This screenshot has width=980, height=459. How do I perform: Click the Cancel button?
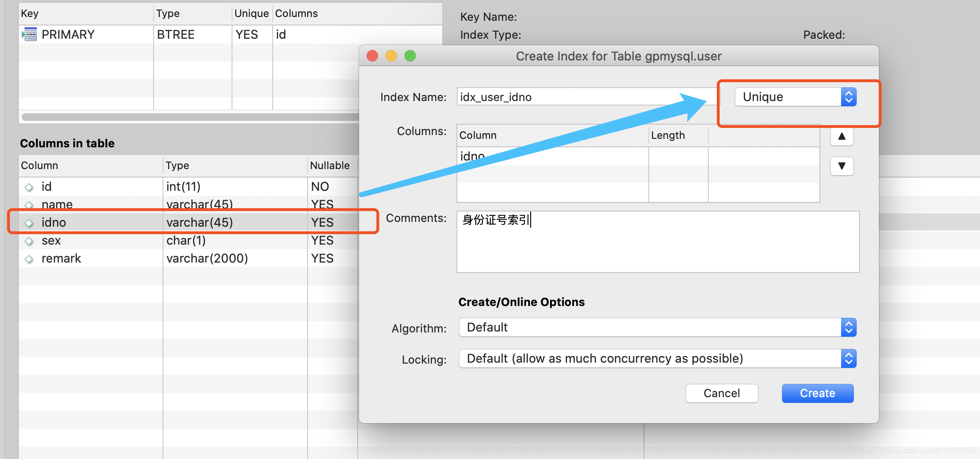click(722, 393)
